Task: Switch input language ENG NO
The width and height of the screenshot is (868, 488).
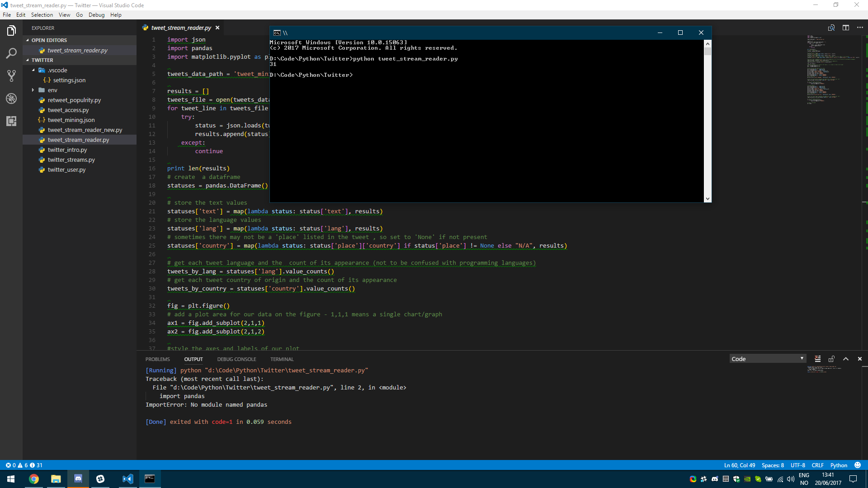Action: click(x=804, y=479)
